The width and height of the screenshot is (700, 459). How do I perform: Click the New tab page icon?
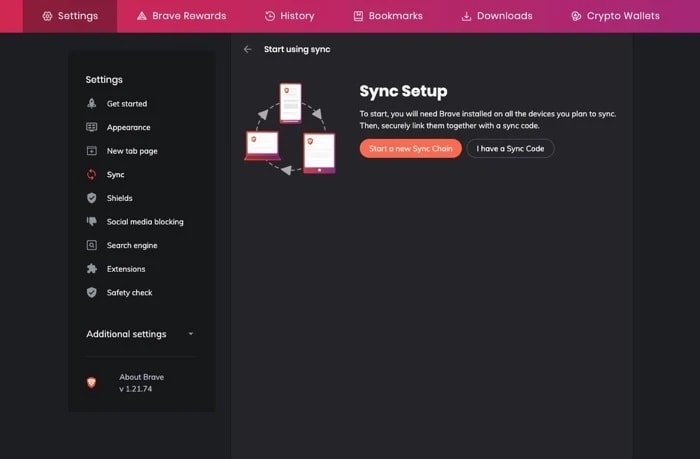tap(92, 151)
